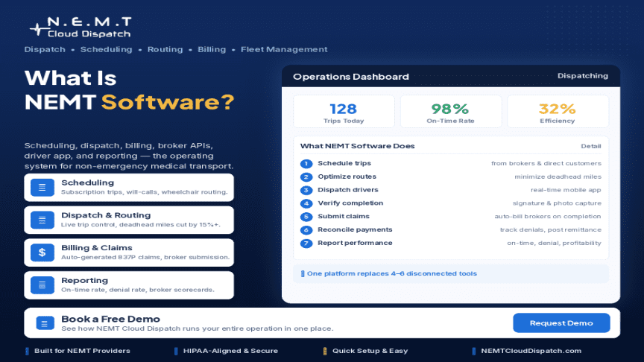Image resolution: width=644 pixels, height=362 pixels.
Task: Open the Billing & Claims card title
Action: tap(96, 247)
